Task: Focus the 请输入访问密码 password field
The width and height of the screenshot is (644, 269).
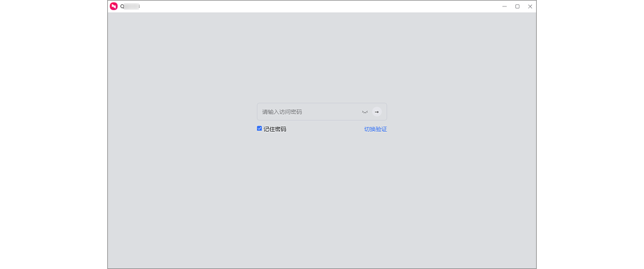Action: [x=306, y=112]
